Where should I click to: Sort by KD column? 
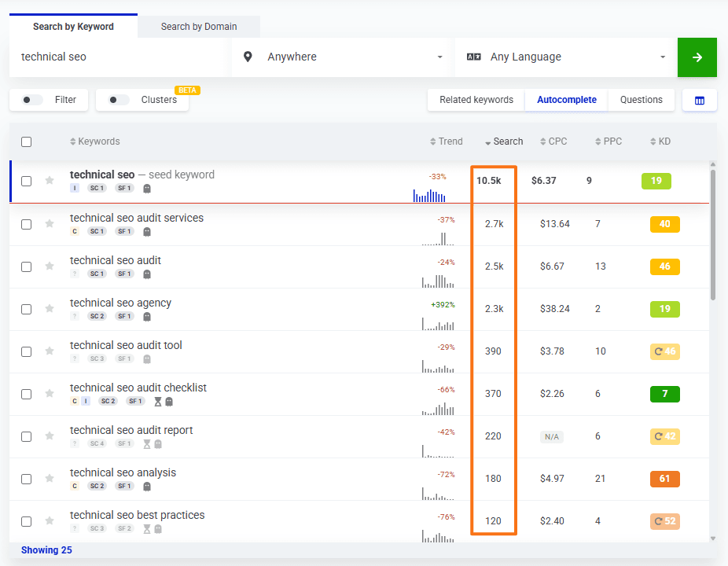[x=660, y=141]
